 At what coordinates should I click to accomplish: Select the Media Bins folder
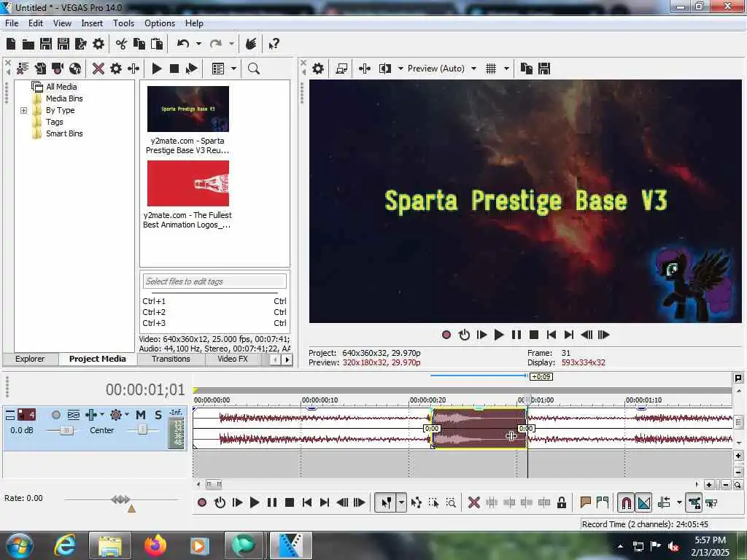click(x=64, y=98)
